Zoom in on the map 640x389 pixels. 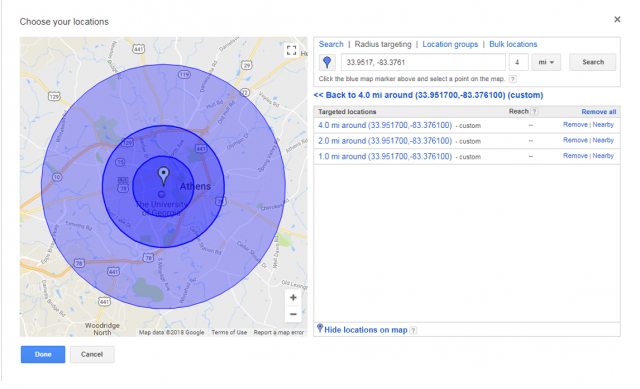click(293, 298)
